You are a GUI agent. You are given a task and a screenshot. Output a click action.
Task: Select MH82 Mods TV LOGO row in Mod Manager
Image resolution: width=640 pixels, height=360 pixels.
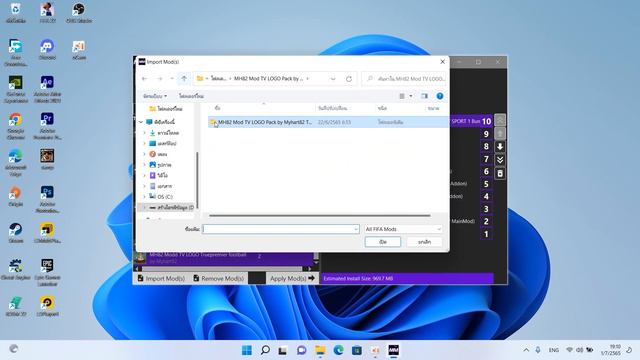pyautogui.click(x=224, y=258)
